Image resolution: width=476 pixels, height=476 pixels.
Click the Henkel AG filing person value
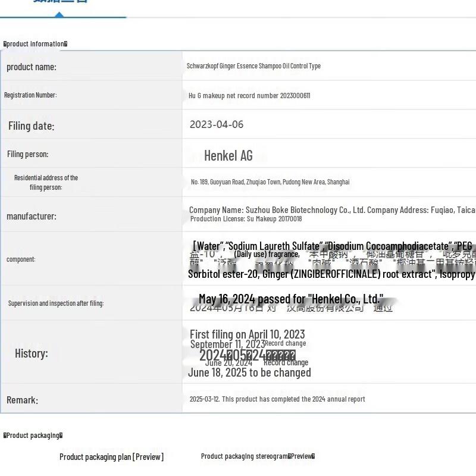[228, 155]
